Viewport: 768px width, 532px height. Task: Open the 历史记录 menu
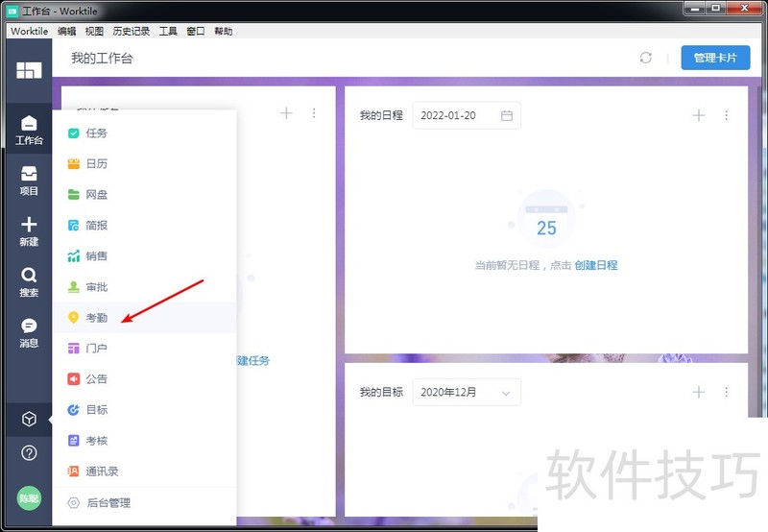132,32
